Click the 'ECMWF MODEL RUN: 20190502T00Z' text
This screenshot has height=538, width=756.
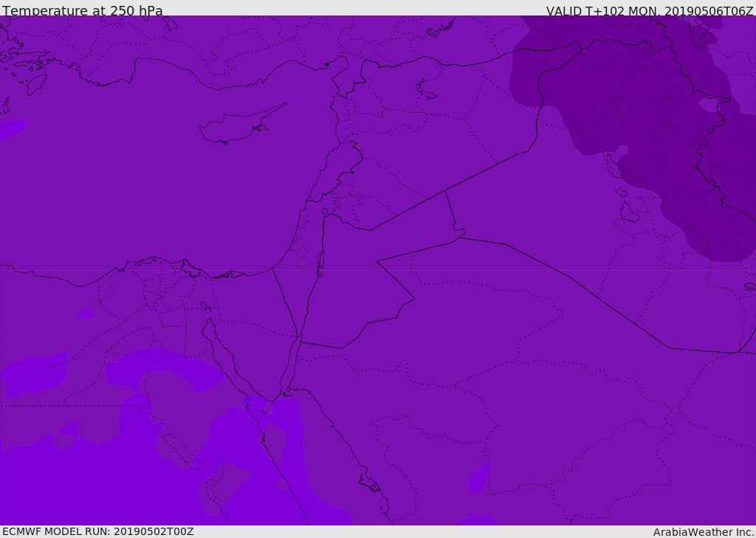tap(98, 531)
